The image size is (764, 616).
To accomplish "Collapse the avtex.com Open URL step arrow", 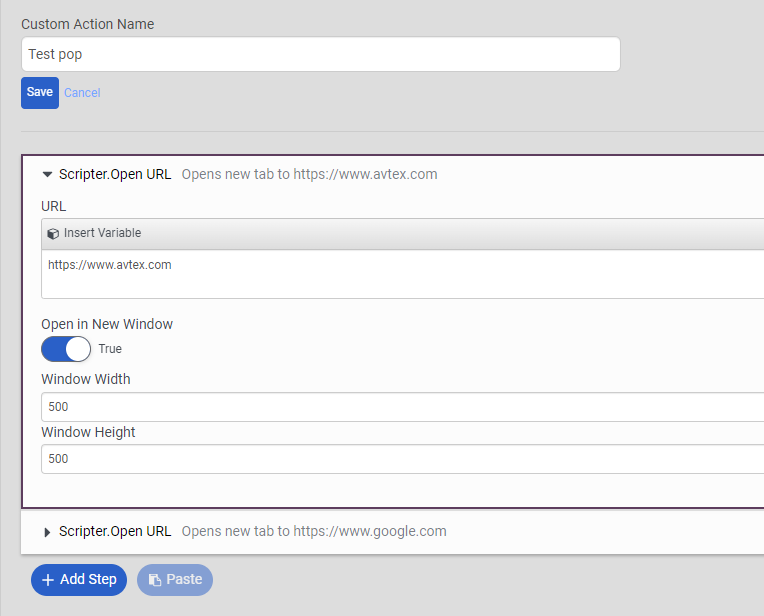I will pyautogui.click(x=47, y=174).
